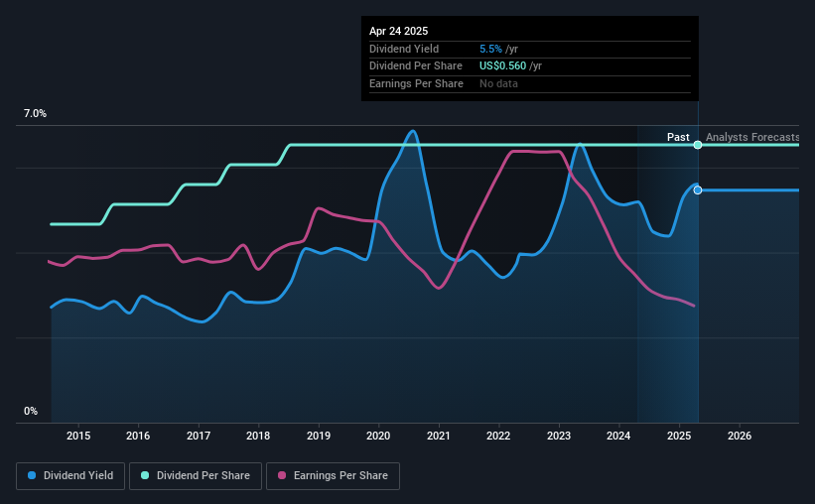Click the 2015 x-axis label
Image resolution: width=815 pixels, height=504 pixels.
click(78, 436)
